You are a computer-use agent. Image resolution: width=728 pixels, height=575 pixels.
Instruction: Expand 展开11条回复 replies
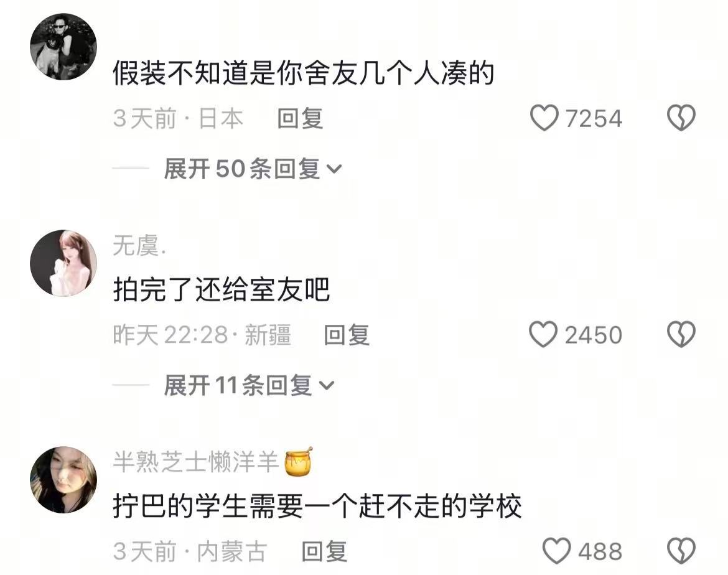(x=249, y=385)
